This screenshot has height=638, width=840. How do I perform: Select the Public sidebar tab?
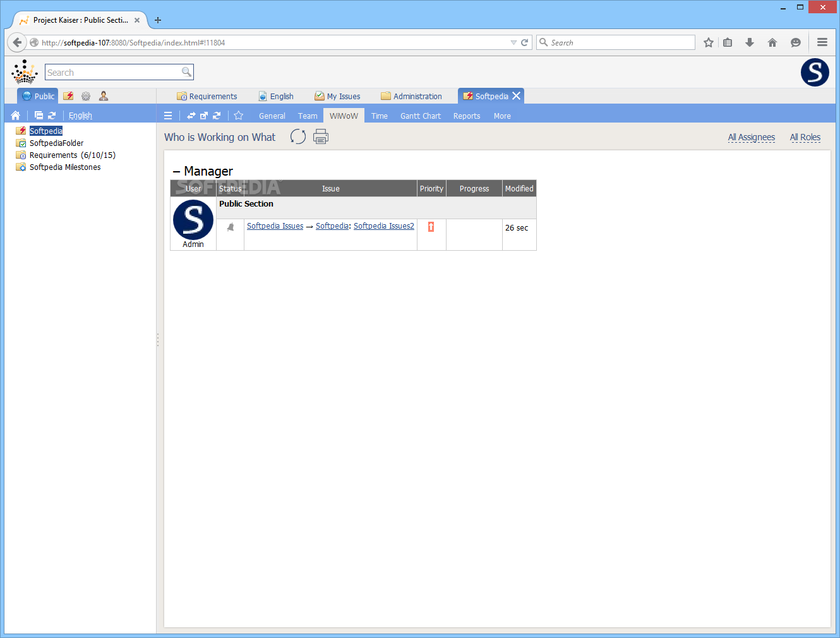38,96
